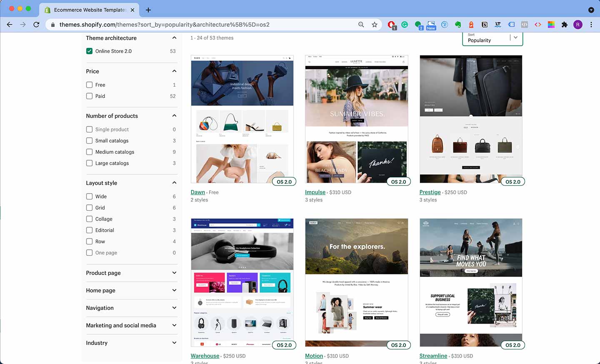The height and width of the screenshot is (364, 600).
Task: Go forward in browser history
Action: click(23, 25)
